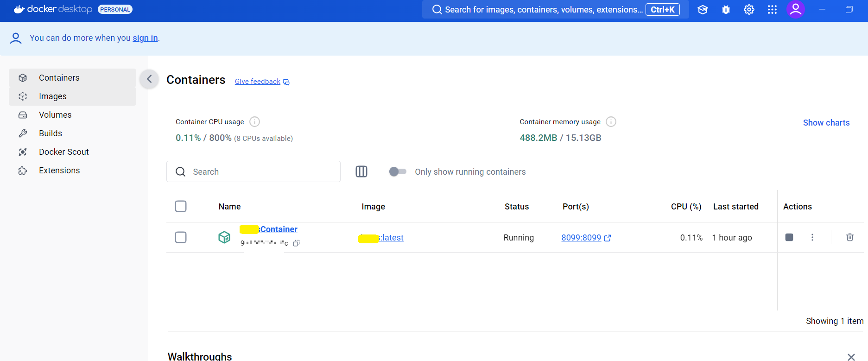Open the Learning Center graduation cap icon
Image resolution: width=868 pixels, height=361 pixels.
tap(703, 10)
